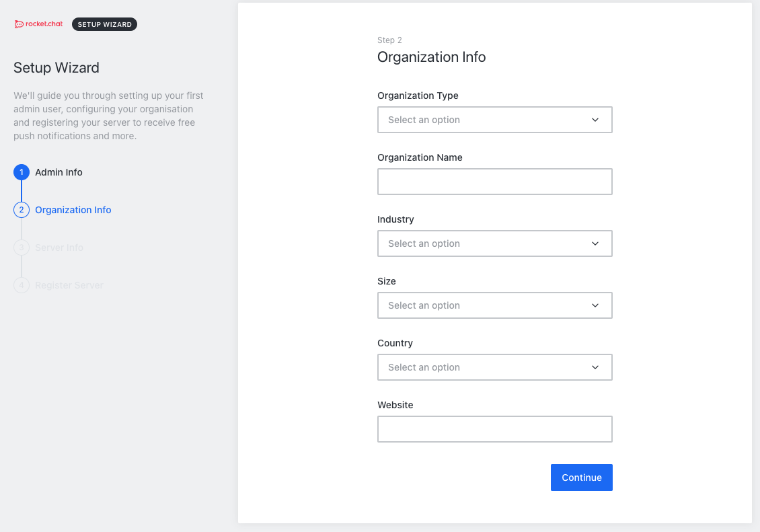
Task: Focus the Organization Name text field
Action: [494, 182]
